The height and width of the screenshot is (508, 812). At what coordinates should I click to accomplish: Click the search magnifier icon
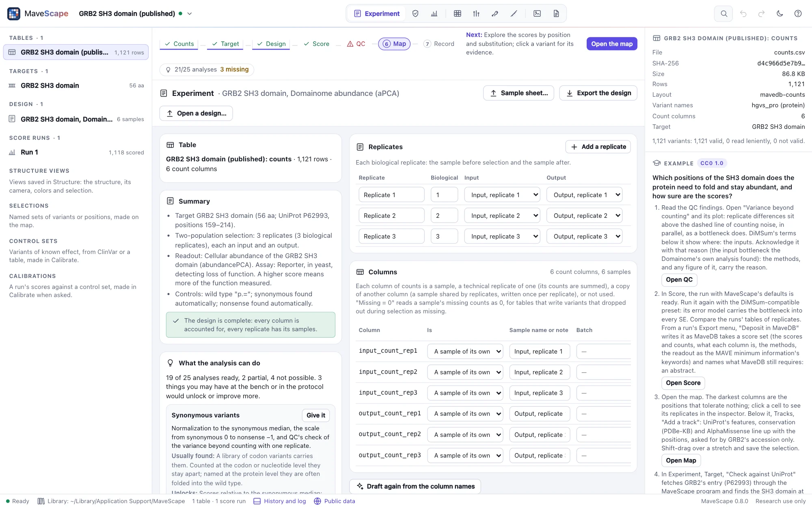point(723,13)
